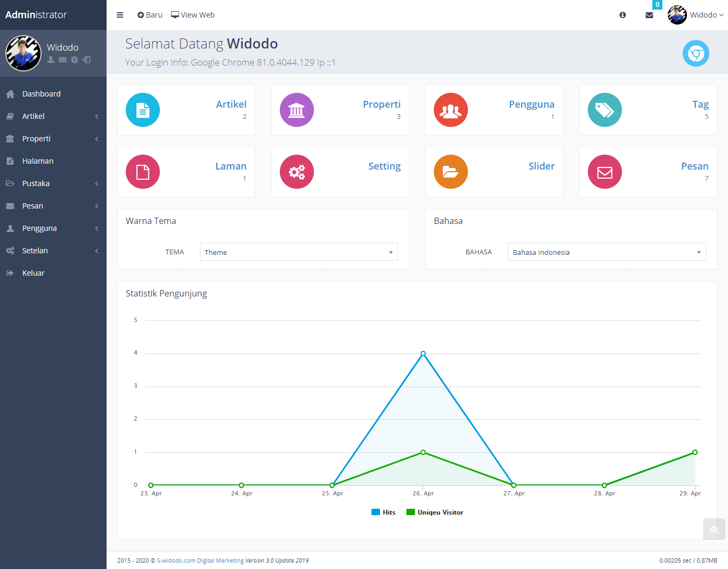Open the Bahasa Indonesia language dropdown

click(606, 252)
